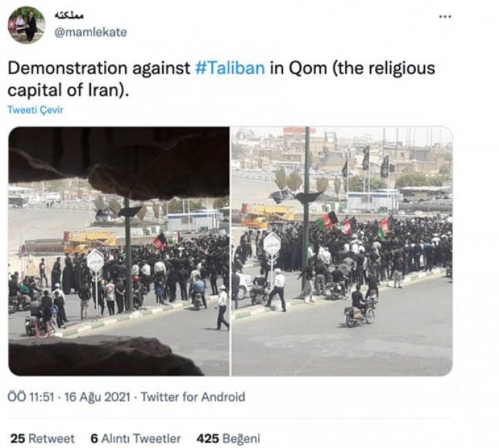
Task: Click the Afghan flag in left photo
Action: point(159,241)
